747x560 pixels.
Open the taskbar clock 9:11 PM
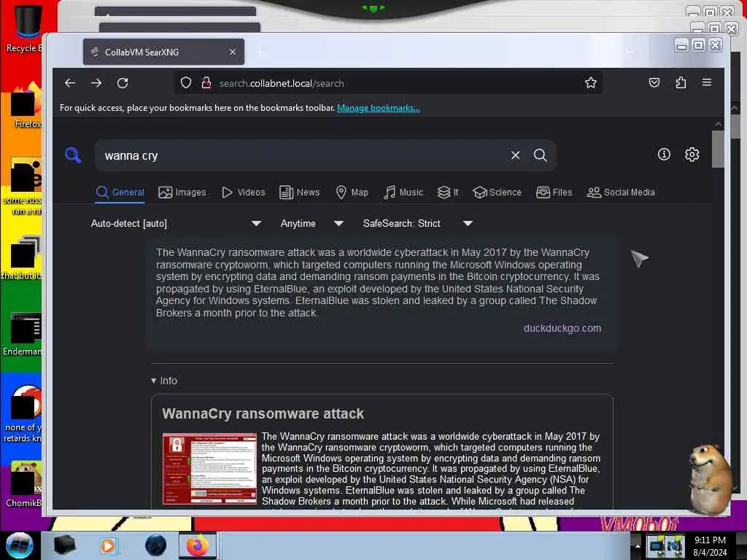[710, 545]
